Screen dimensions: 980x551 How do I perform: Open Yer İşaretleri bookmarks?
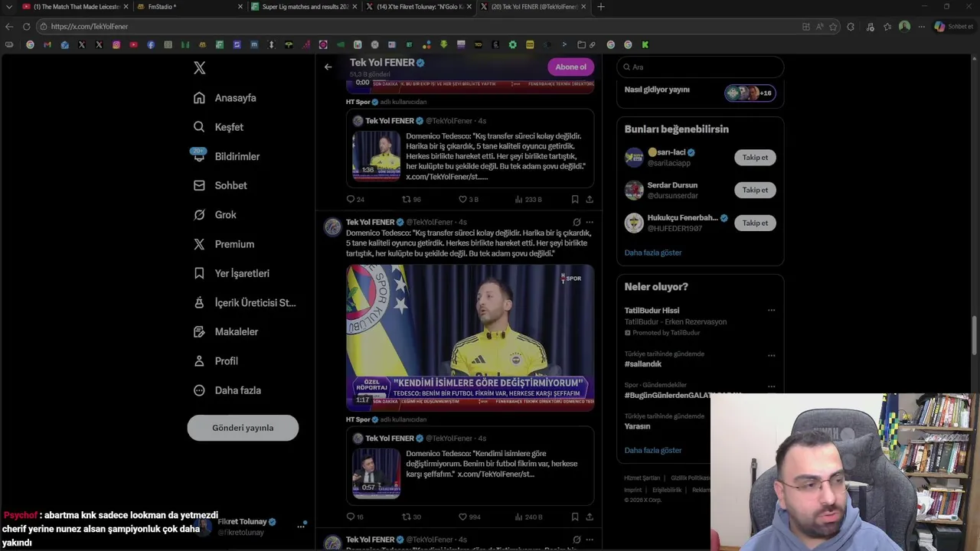(x=231, y=273)
